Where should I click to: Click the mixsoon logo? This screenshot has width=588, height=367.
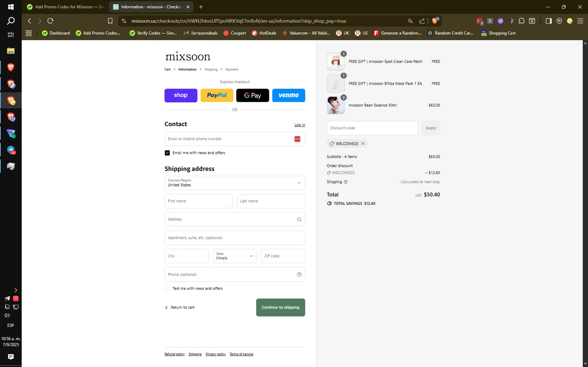188,57
